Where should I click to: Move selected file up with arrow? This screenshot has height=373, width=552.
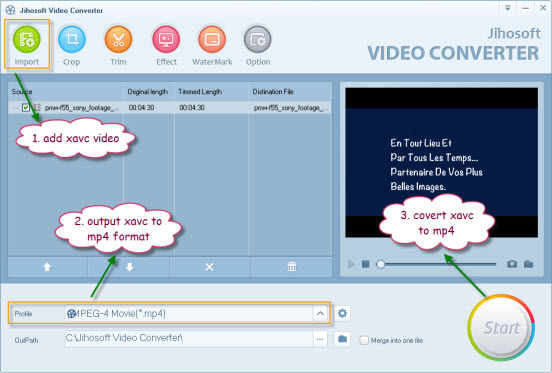pyautogui.click(x=47, y=267)
